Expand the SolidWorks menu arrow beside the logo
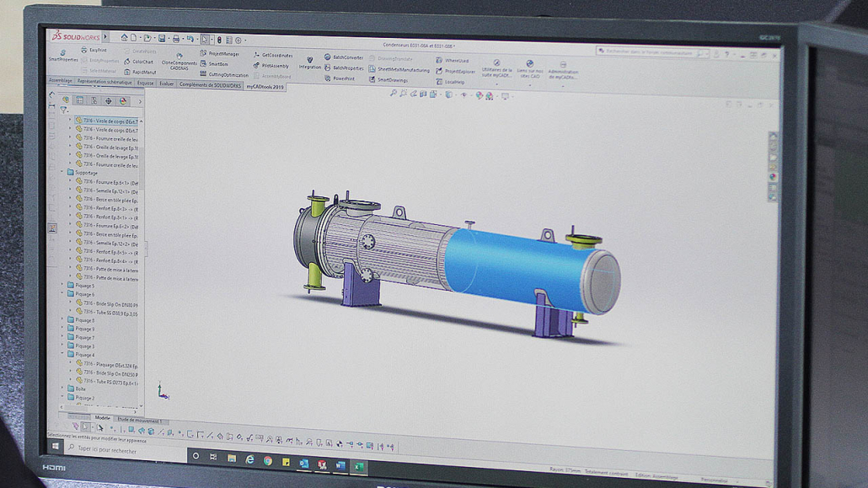 coord(105,37)
